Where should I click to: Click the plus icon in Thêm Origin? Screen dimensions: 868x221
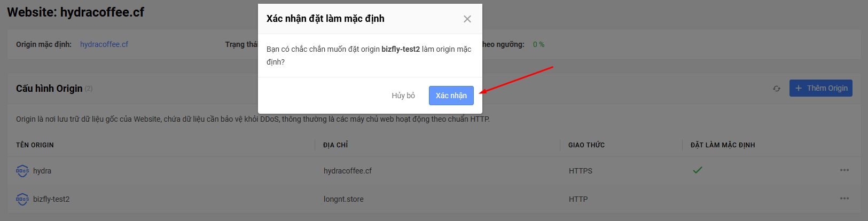click(x=799, y=88)
